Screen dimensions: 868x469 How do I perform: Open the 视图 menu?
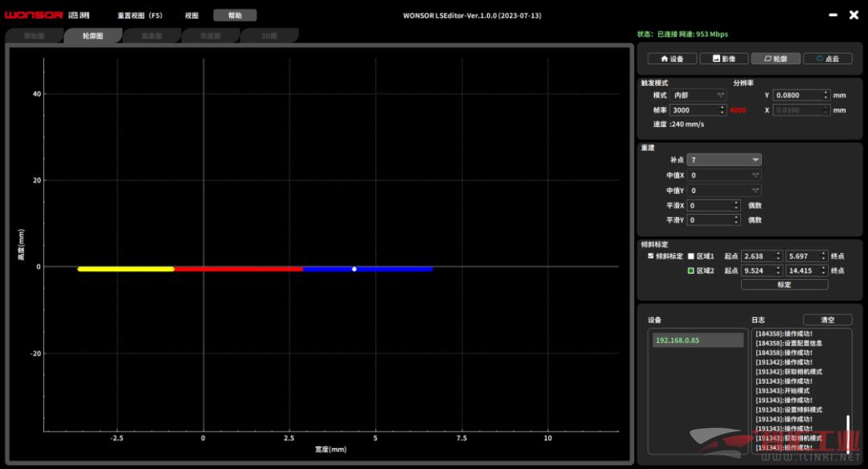[x=191, y=15]
